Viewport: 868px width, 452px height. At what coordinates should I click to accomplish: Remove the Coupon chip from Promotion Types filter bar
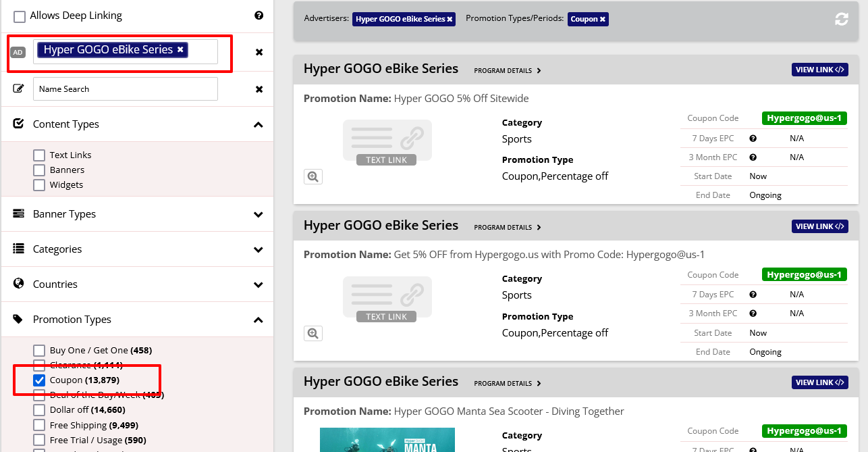pyautogui.click(x=602, y=20)
